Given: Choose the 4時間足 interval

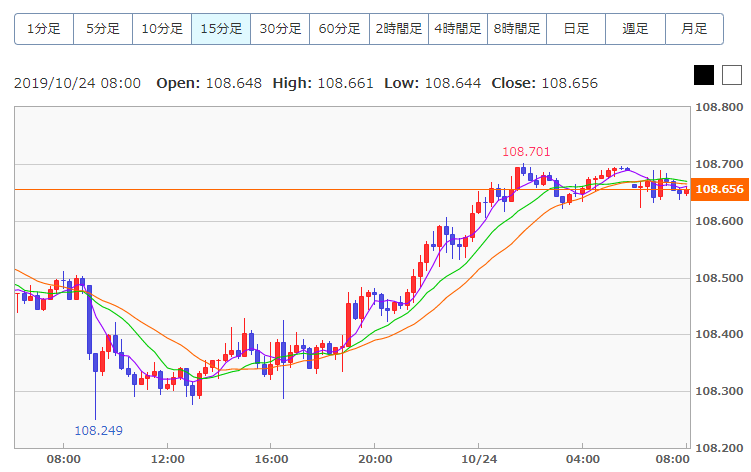Looking at the screenshot, I should click(458, 29).
